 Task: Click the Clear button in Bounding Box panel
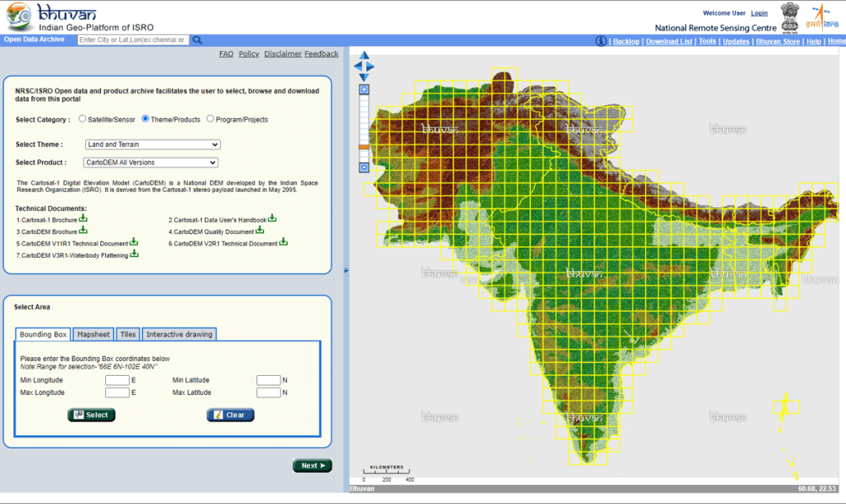pos(230,415)
